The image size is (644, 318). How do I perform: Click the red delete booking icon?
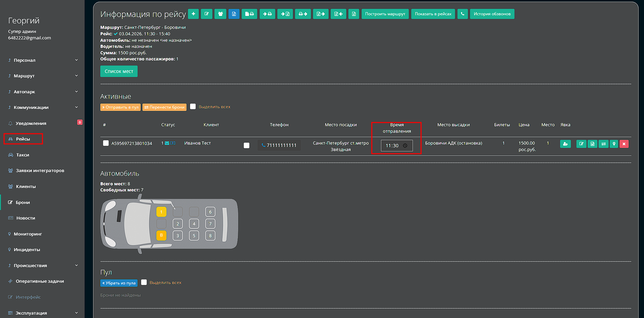(x=624, y=144)
